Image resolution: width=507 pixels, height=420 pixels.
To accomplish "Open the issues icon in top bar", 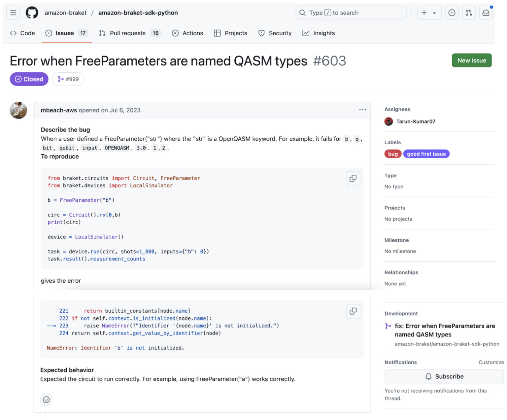I will point(452,13).
